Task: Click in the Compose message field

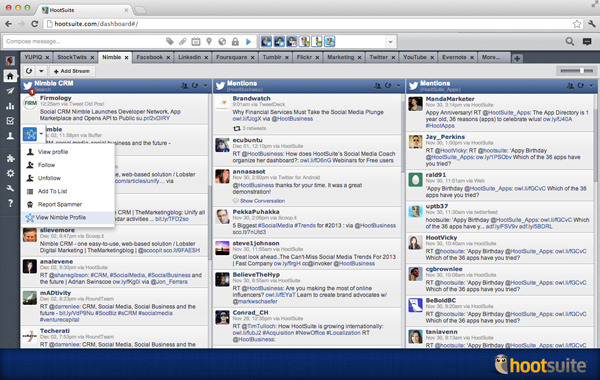Action: [82, 41]
